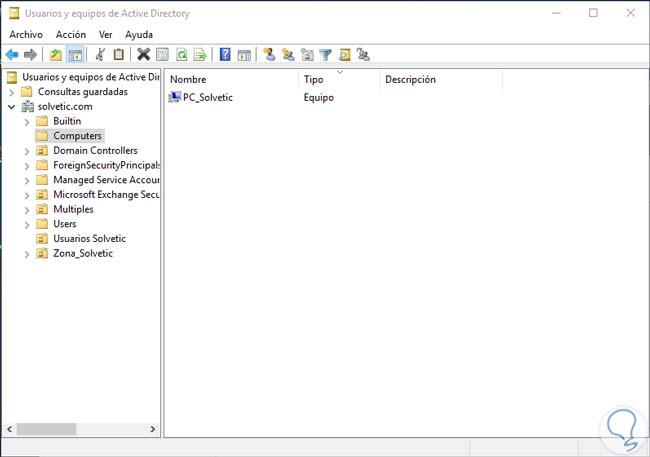
Task: Click the solvetic.com domain icon
Action: pos(28,107)
